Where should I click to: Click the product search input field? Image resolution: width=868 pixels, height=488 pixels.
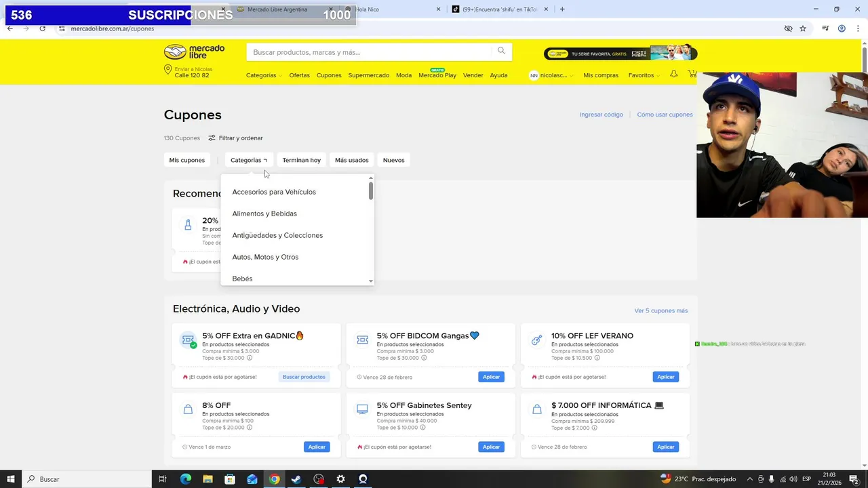[x=370, y=52]
